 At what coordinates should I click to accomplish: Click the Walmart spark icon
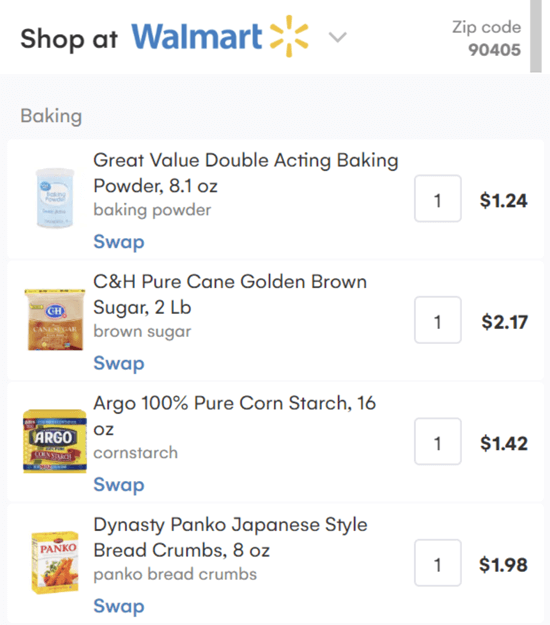[x=289, y=36]
